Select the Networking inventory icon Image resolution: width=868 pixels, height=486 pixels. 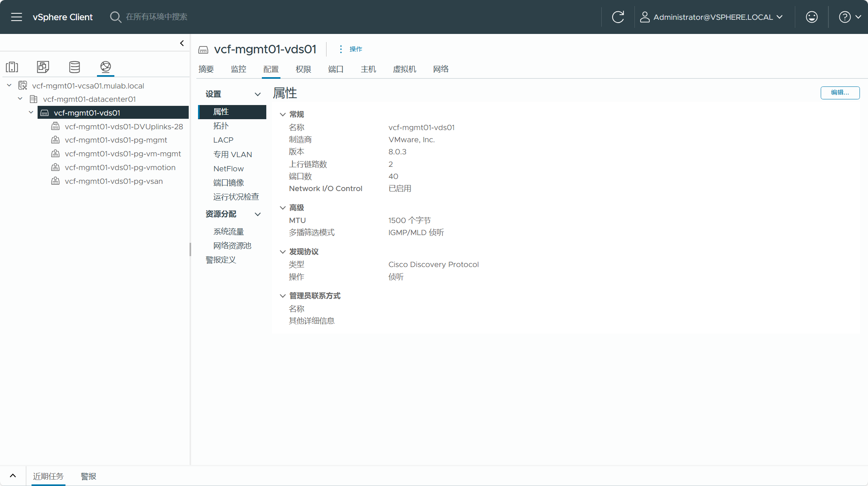point(105,67)
